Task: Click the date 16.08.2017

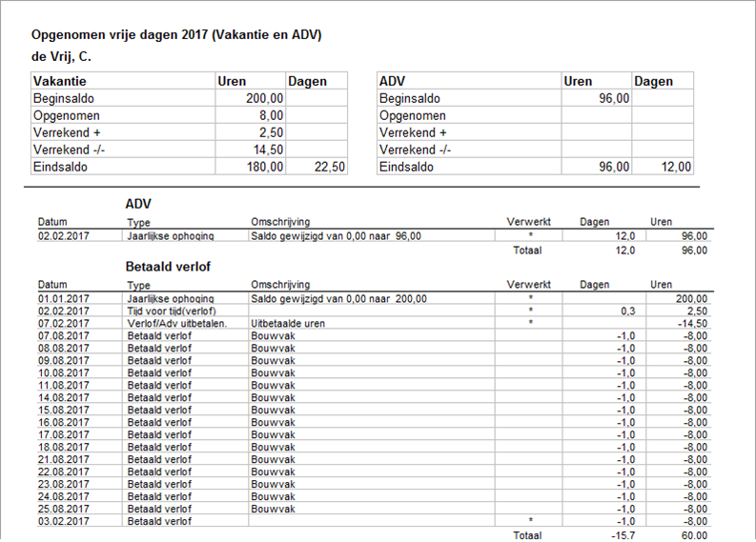Action: (64, 423)
